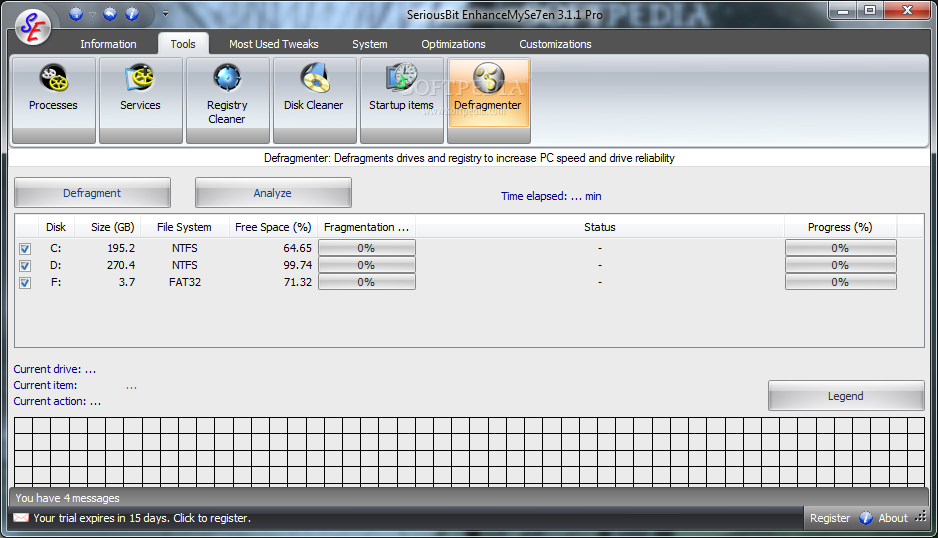The width and height of the screenshot is (938, 538).
Task: Select the D: drive letter
Action: click(56, 265)
